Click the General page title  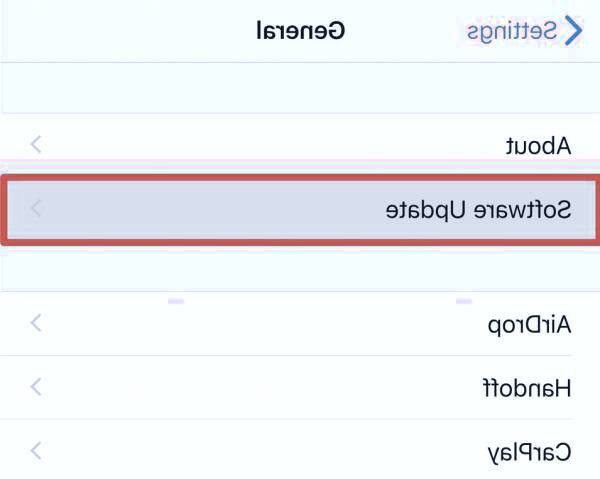300,31
